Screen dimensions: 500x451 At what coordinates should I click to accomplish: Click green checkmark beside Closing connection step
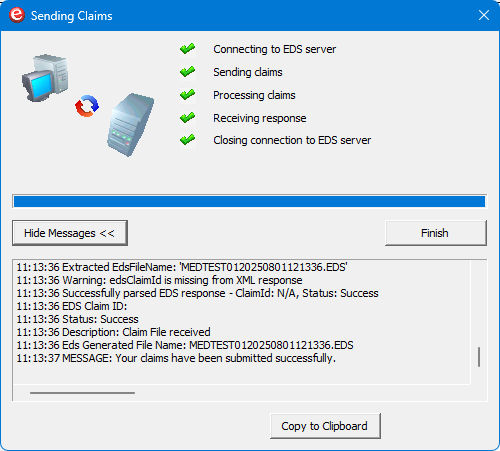pos(187,140)
